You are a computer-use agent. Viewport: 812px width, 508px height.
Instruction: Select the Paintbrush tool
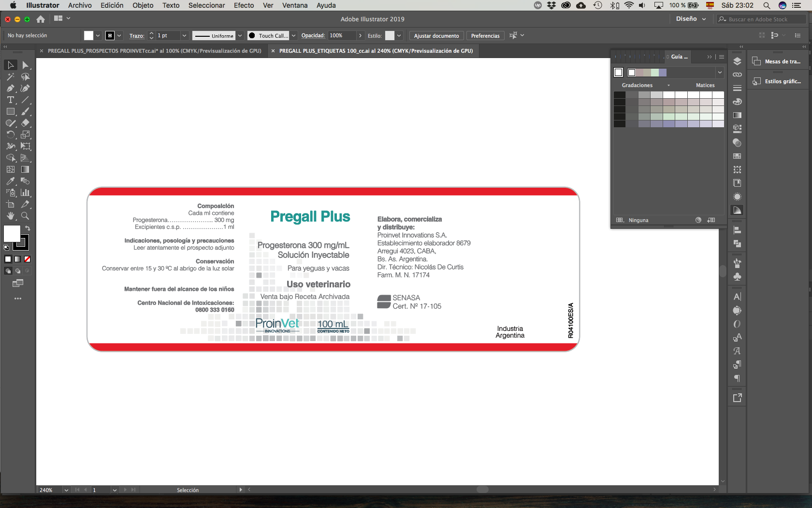[x=25, y=111]
